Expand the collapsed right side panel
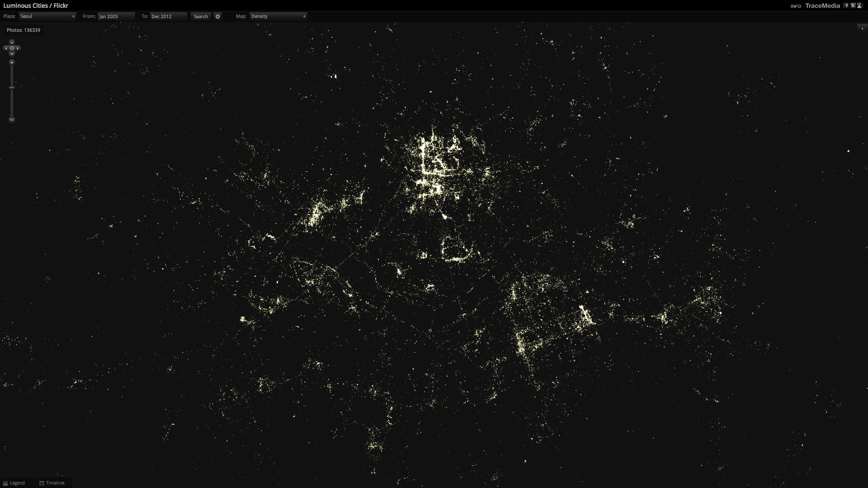Image resolution: width=868 pixels, height=488 pixels. [862, 28]
